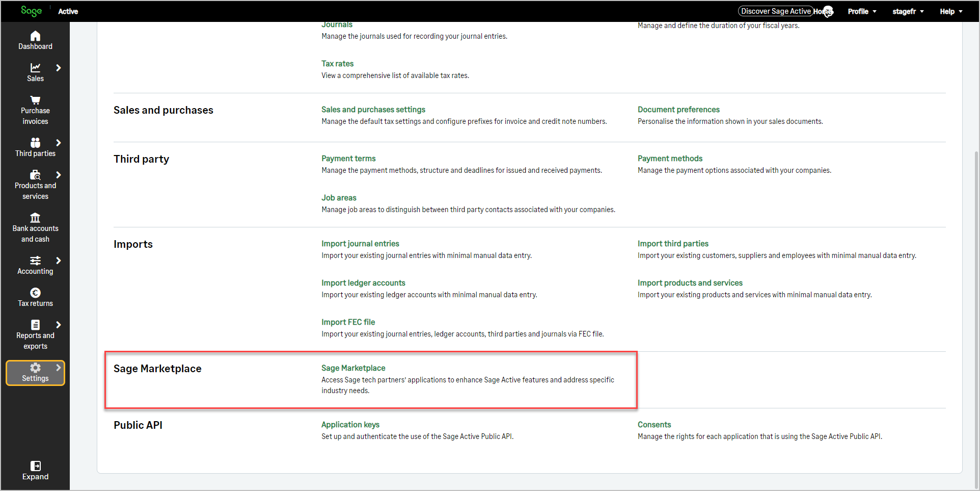Image resolution: width=980 pixels, height=491 pixels.
Task: Open the Application keys link
Action: click(x=350, y=425)
